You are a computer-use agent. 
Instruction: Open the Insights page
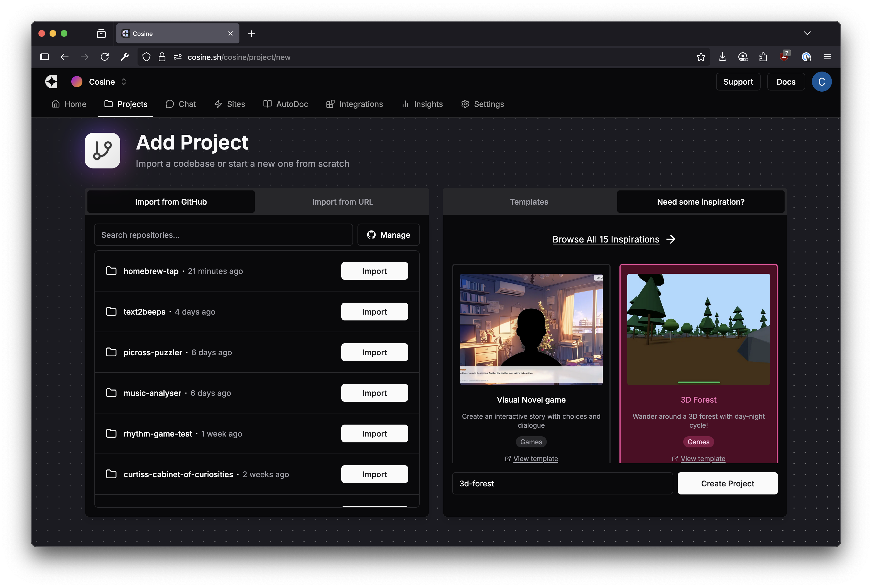pos(422,104)
